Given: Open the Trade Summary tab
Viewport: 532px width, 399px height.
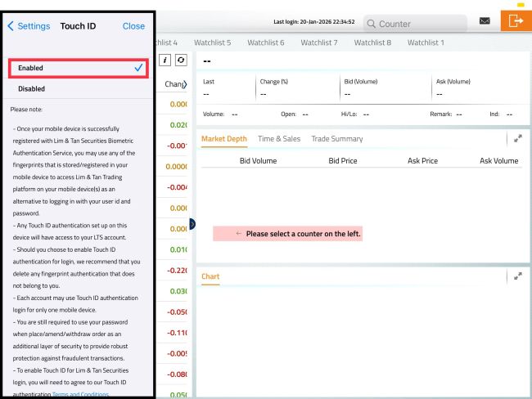Looking at the screenshot, I should click(336, 139).
